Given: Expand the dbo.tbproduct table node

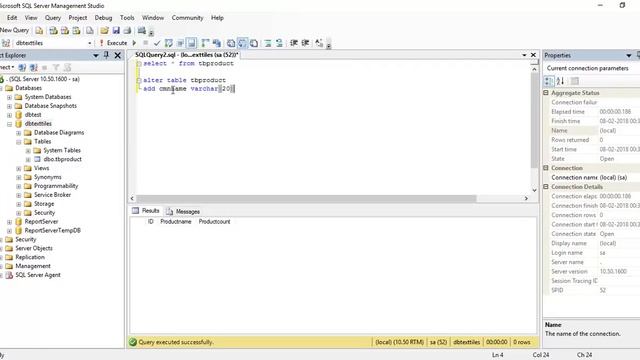Looking at the screenshot, I should [28, 160].
